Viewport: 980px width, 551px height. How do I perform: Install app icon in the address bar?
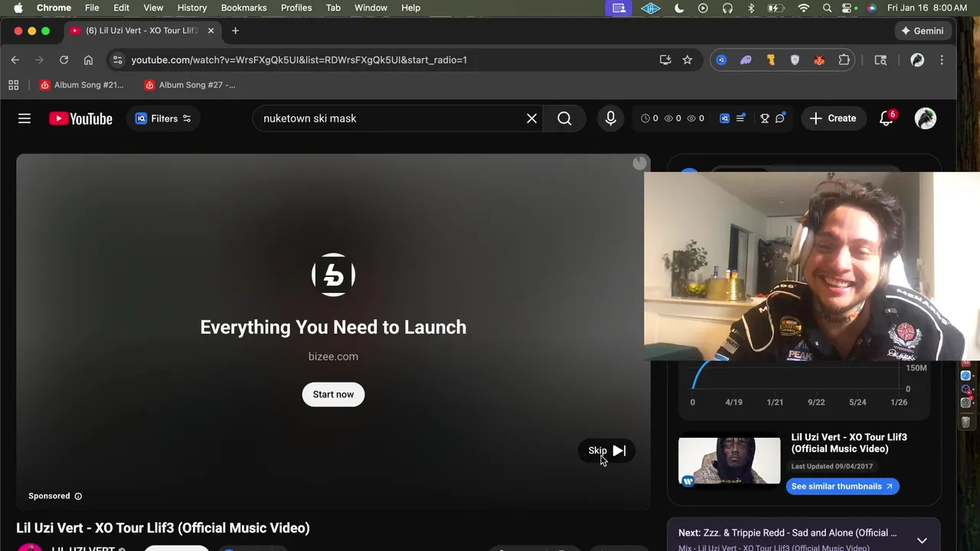tap(665, 60)
